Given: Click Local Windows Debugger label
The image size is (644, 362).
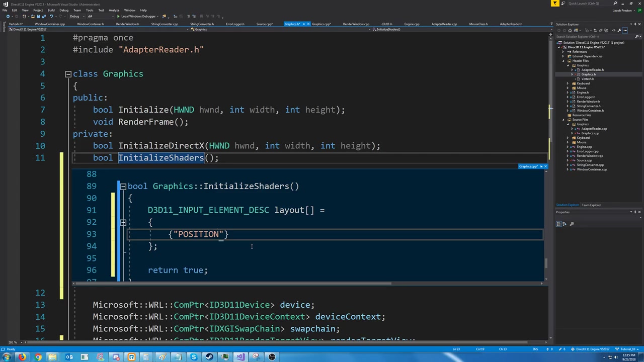Looking at the screenshot, I should [138, 16].
